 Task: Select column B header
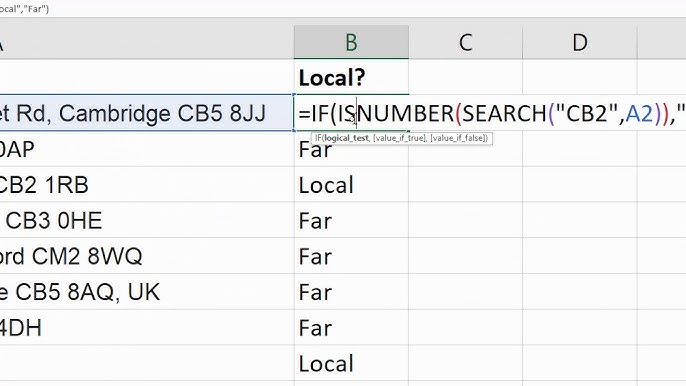[x=351, y=42]
